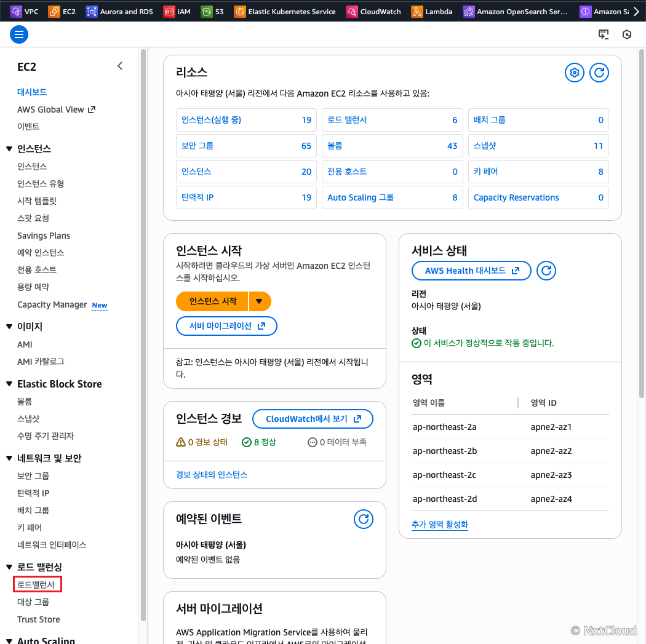Open the instance launch options dropdown arrow
The width and height of the screenshot is (646, 644).
pos(259,301)
